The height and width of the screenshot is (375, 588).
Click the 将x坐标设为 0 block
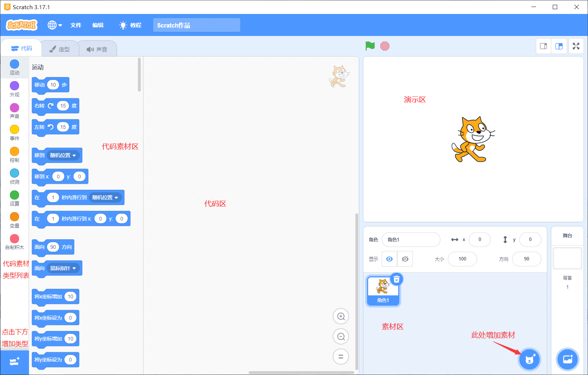tap(55, 318)
